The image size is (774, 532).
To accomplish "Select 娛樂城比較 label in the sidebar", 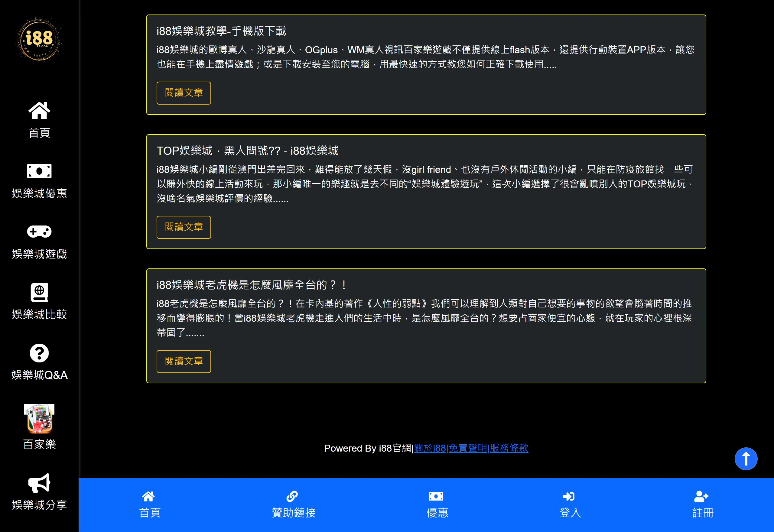I will click(x=39, y=314).
